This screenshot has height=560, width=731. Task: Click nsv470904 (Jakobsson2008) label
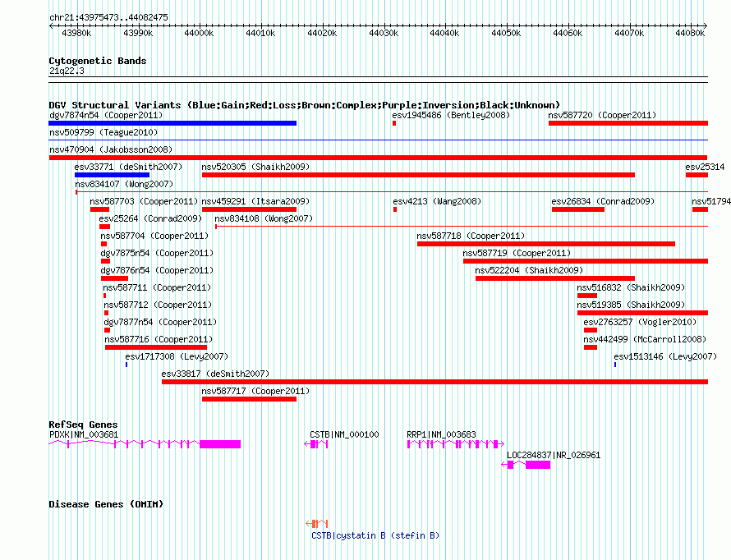111,149
